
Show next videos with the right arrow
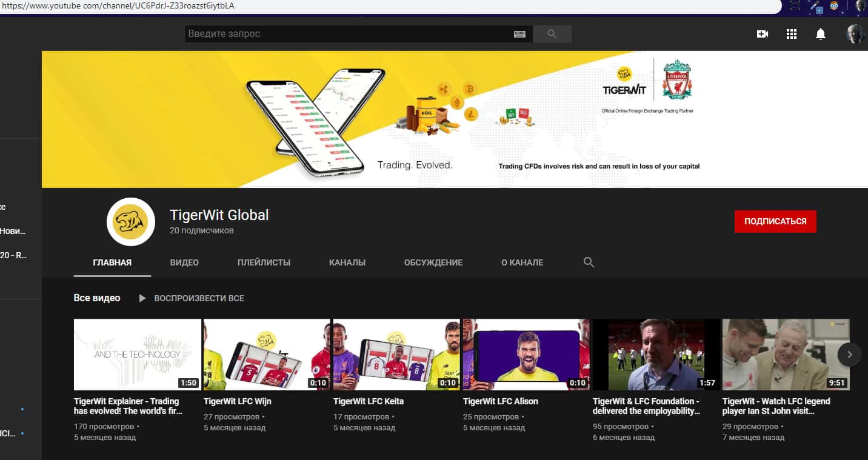[x=850, y=355]
